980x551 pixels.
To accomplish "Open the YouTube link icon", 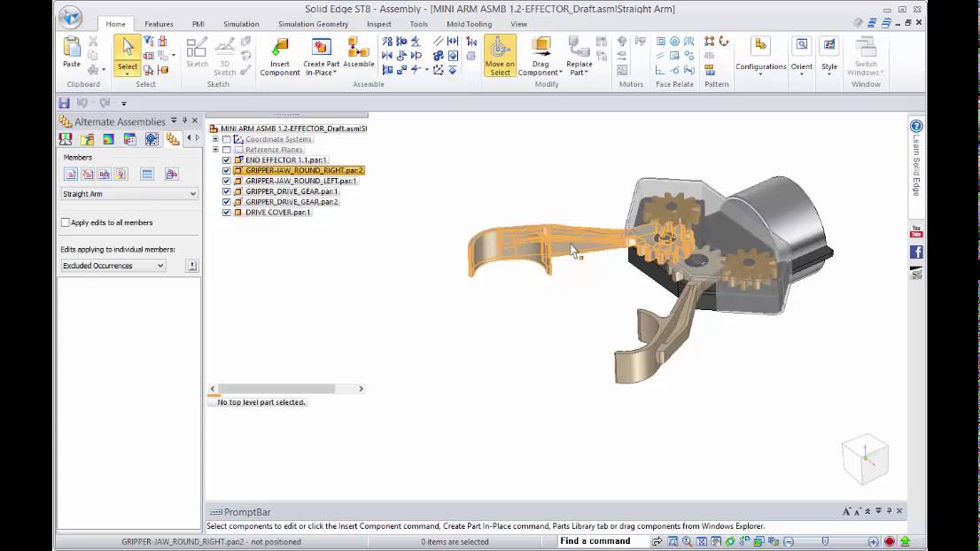I will pyautogui.click(x=916, y=232).
